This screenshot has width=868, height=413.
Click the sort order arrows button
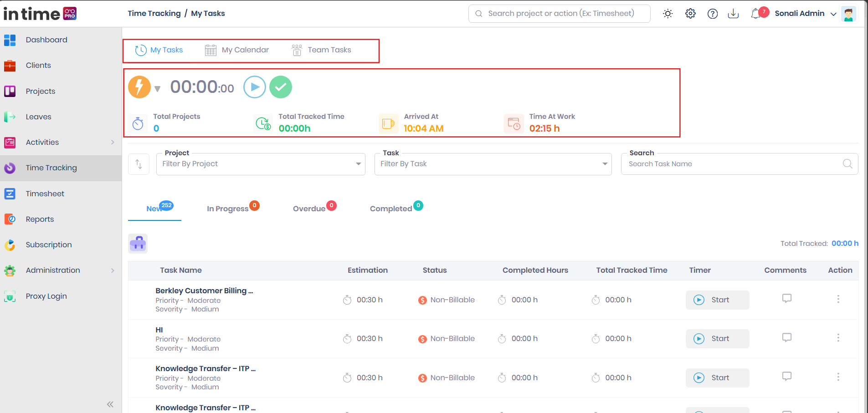(x=139, y=164)
